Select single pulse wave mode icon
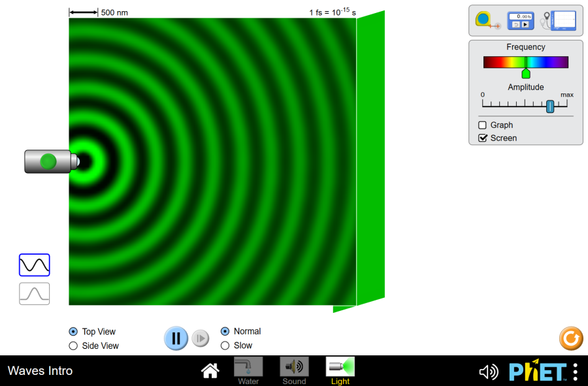 (35, 294)
